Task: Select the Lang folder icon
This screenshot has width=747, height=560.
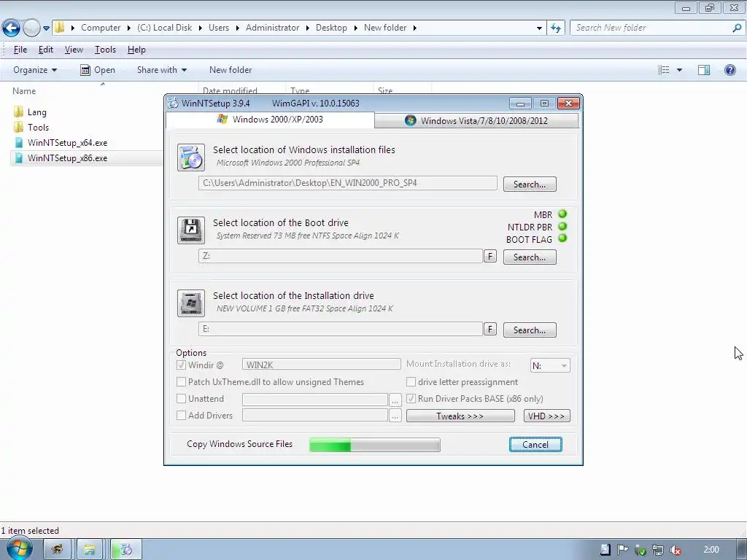Action: 18,112
